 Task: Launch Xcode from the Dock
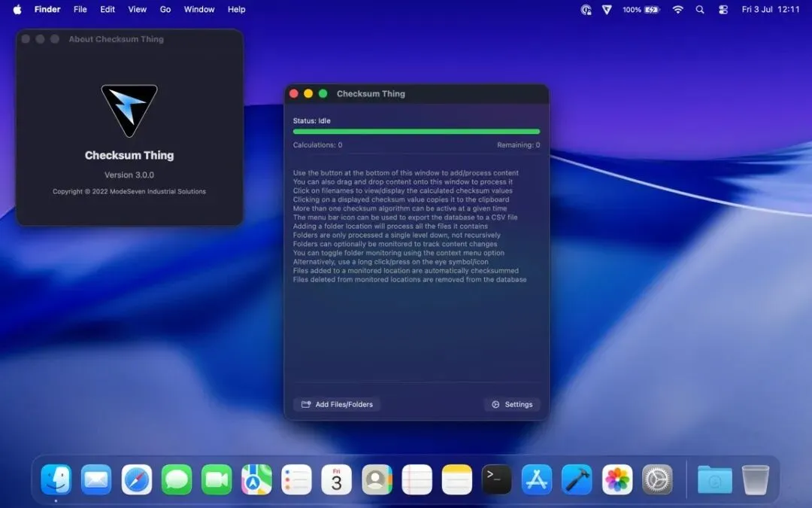(577, 479)
